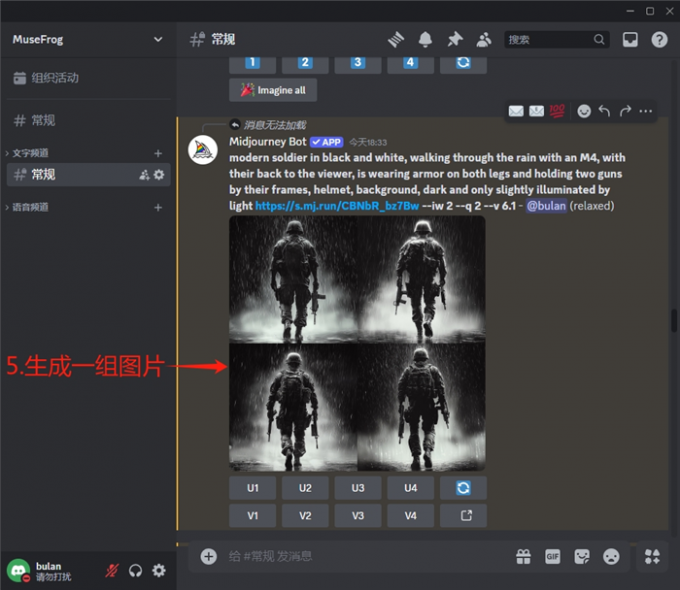Screen dimensions: 680x590
Task: Create variations of image one V1
Action: coord(252,516)
